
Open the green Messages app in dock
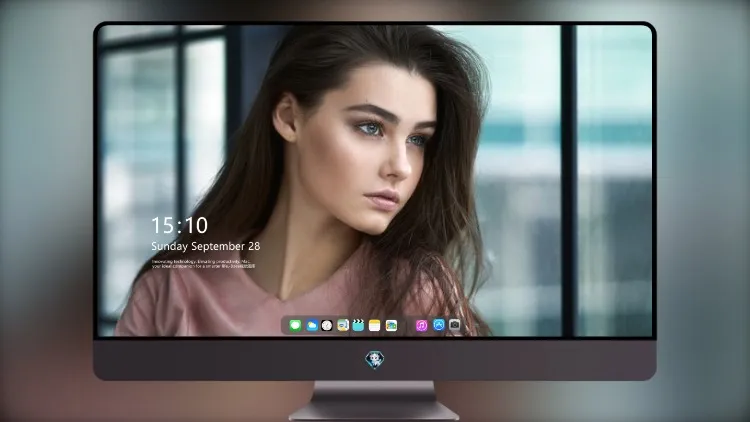click(295, 325)
